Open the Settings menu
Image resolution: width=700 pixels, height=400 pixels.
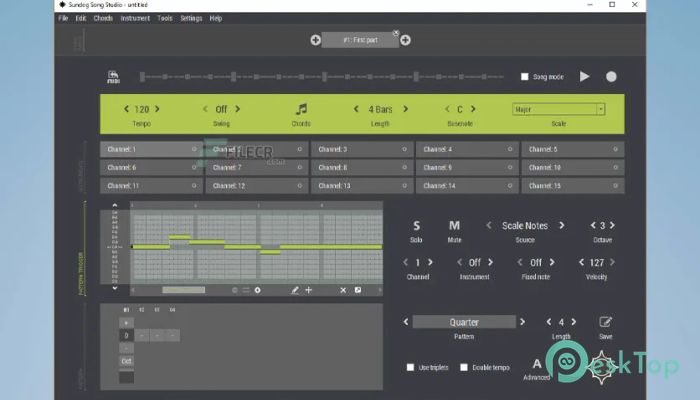[x=191, y=18]
